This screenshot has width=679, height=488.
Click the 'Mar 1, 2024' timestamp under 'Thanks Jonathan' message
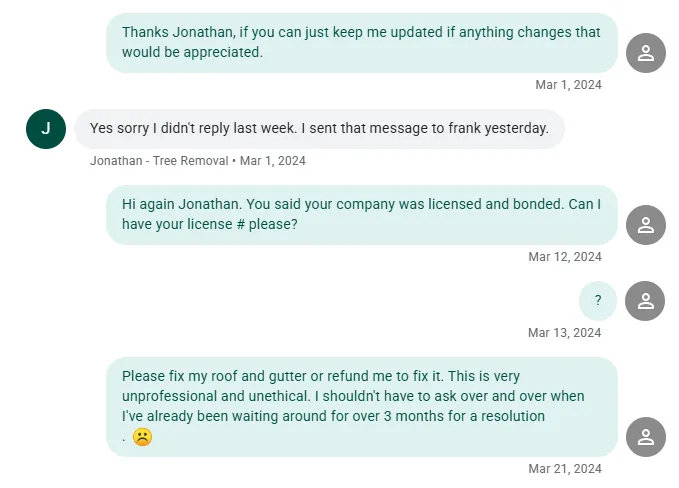tap(568, 85)
